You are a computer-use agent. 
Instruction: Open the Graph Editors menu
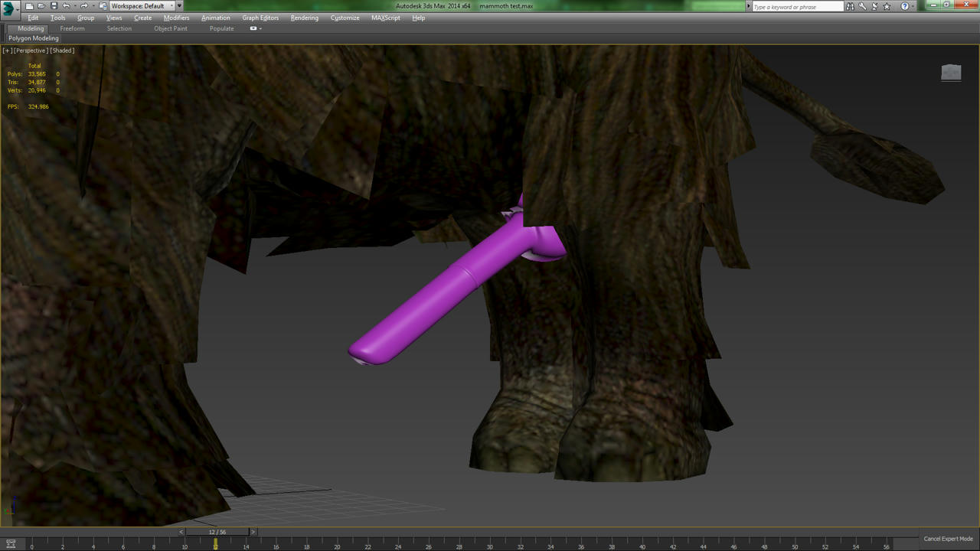click(260, 18)
